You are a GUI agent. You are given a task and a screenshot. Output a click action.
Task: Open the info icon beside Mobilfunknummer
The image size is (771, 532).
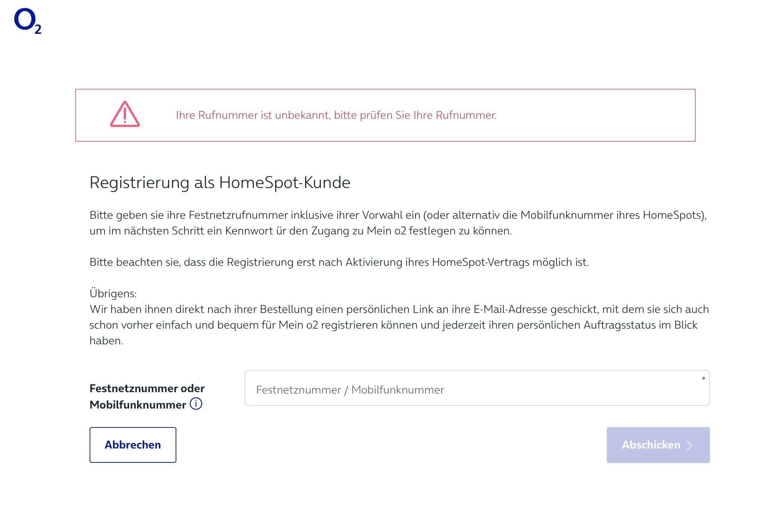[x=196, y=404]
